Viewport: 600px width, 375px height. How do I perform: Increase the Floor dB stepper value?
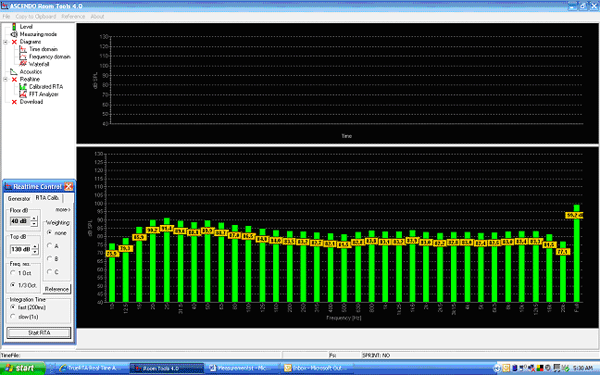point(34,218)
